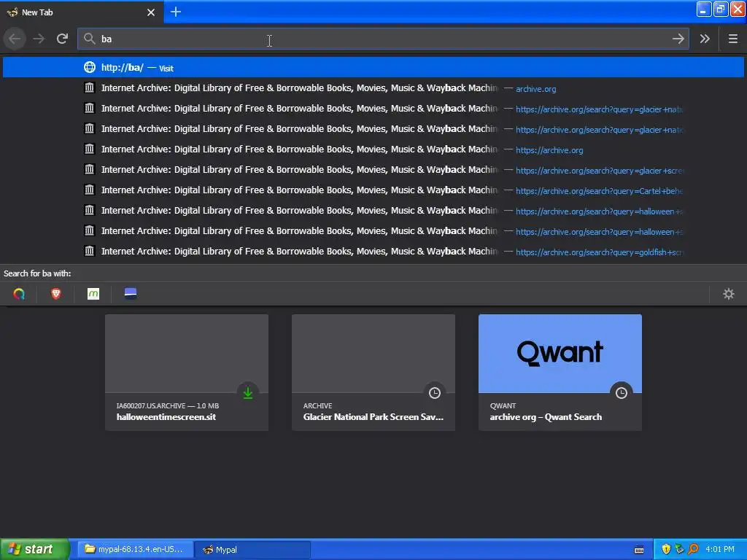Screen dimensions: 747x560
Task: Expand the toolbar overflow chevron
Action: (x=705, y=39)
